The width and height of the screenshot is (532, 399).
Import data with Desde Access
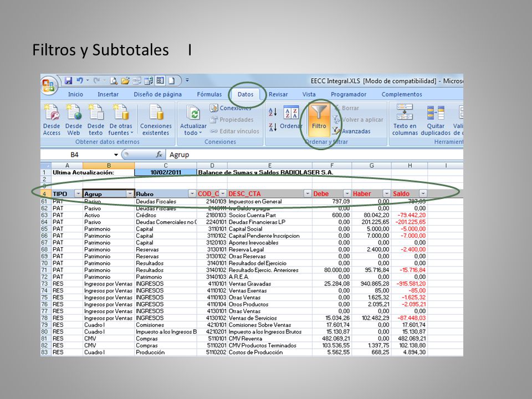coord(52,120)
